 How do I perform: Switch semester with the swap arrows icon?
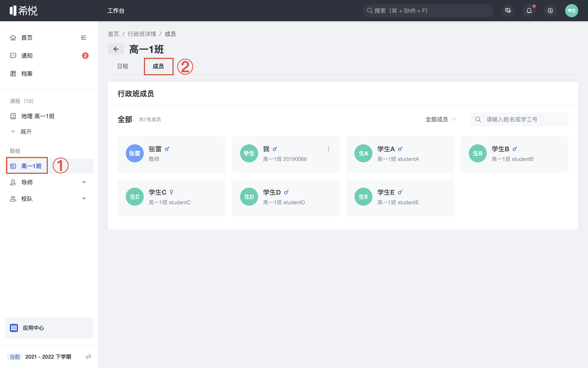(88, 357)
